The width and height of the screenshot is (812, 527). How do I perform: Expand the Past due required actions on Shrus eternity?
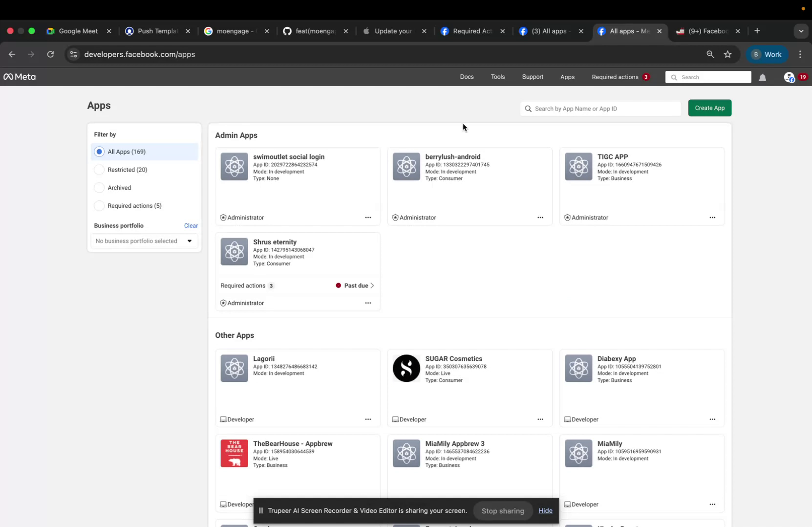(354, 285)
